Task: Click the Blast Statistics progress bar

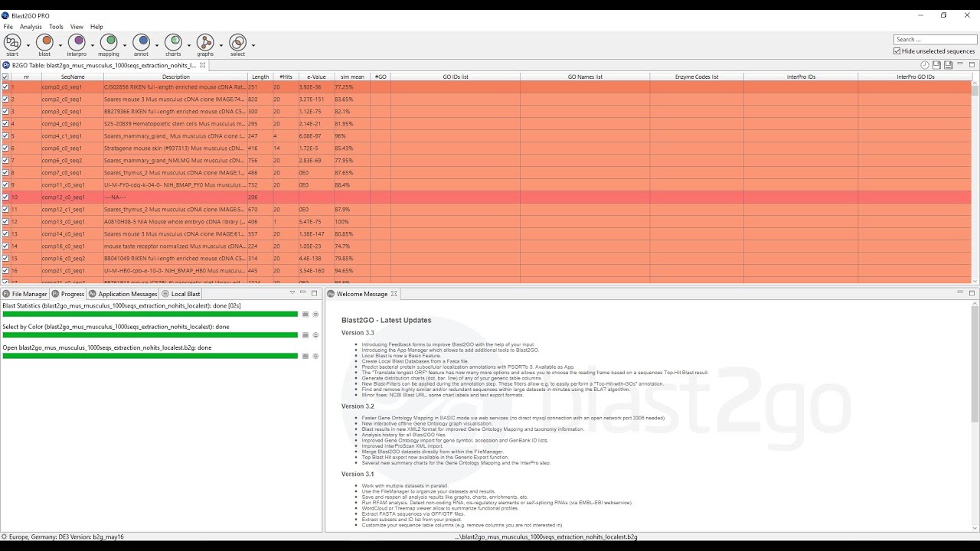Action: click(150, 314)
